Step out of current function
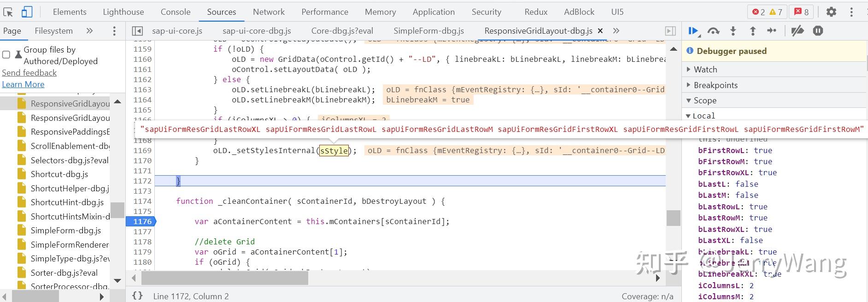The height and width of the screenshot is (302, 868). point(753,31)
